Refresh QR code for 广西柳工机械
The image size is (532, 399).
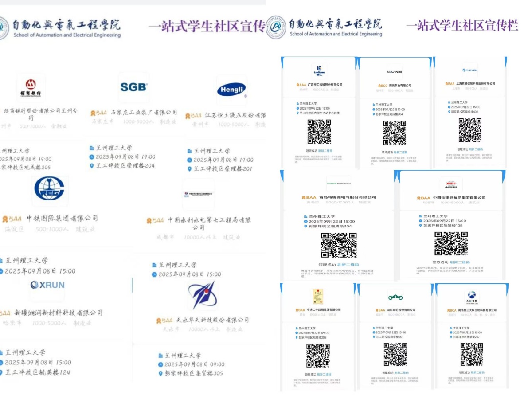pos(325,151)
